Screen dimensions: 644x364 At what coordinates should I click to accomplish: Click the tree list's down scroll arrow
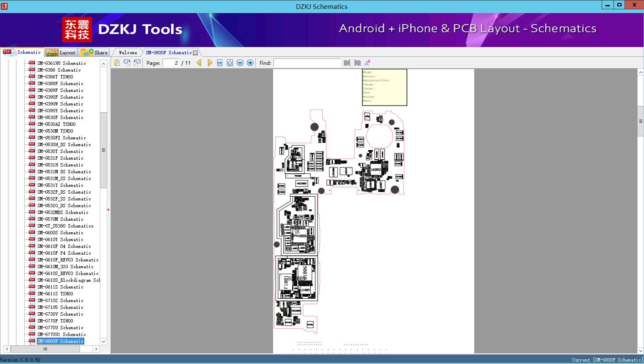point(103,342)
